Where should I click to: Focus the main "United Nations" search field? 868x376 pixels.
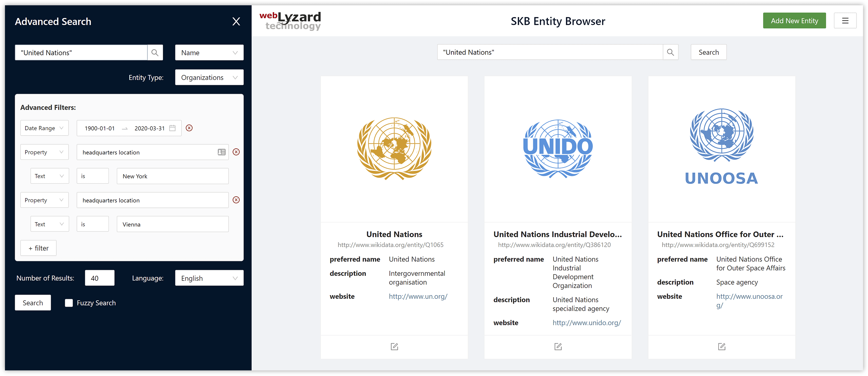click(550, 52)
